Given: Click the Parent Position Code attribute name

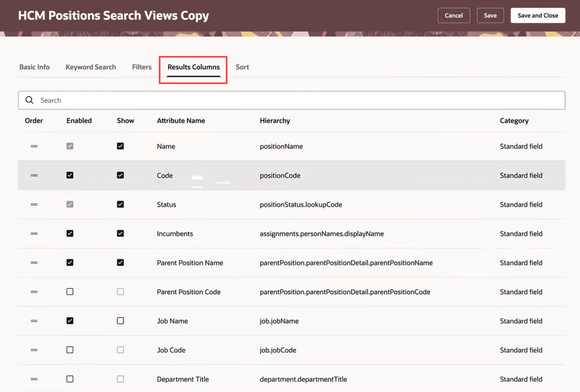Looking at the screenshot, I should [x=189, y=292].
